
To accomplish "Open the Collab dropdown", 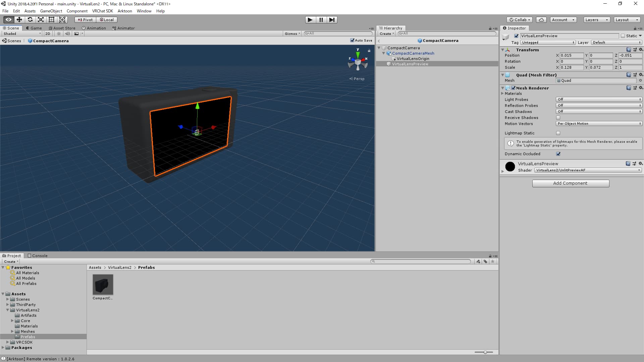I will click(520, 20).
